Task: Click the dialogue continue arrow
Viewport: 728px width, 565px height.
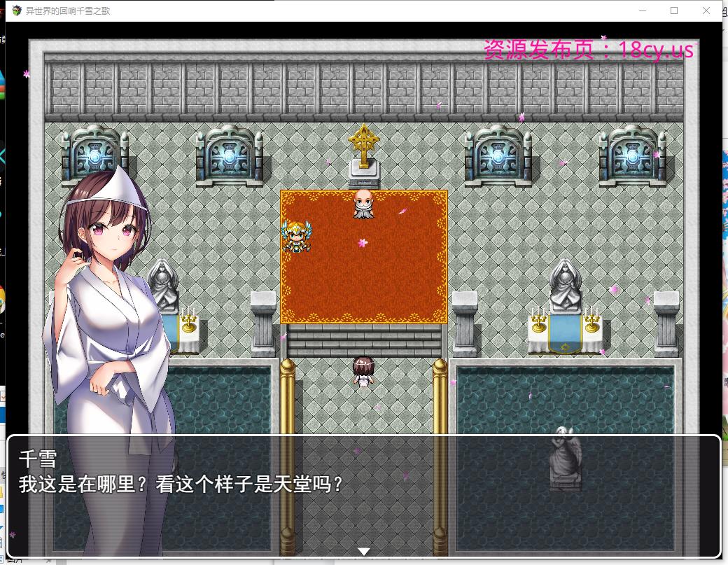Action: coord(363,551)
